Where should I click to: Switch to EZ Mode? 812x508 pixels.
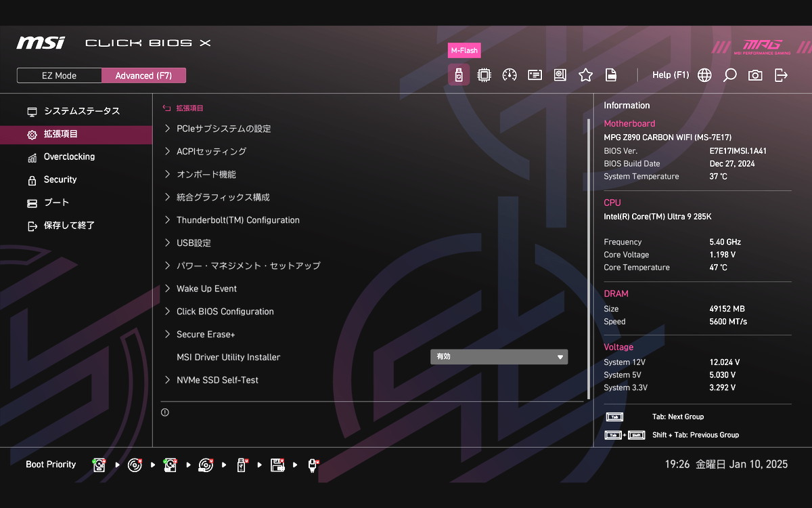59,75
